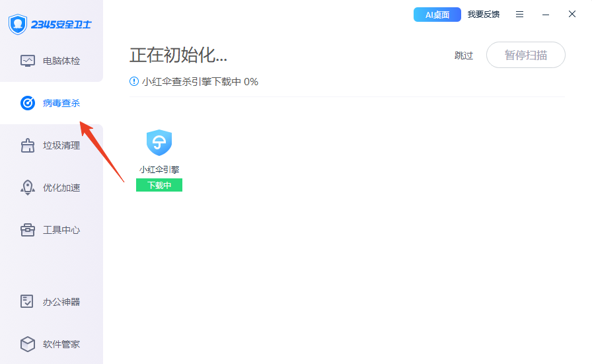Minimize the security guard window

pyautogui.click(x=546, y=15)
